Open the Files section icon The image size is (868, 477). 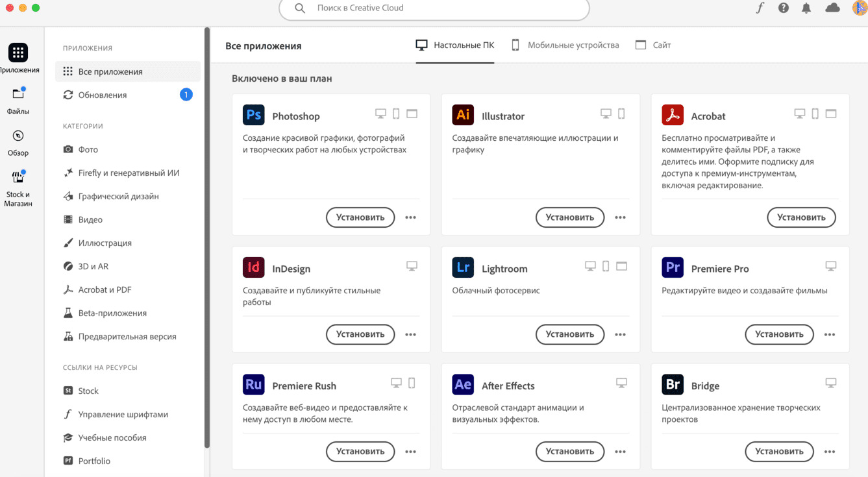point(18,94)
